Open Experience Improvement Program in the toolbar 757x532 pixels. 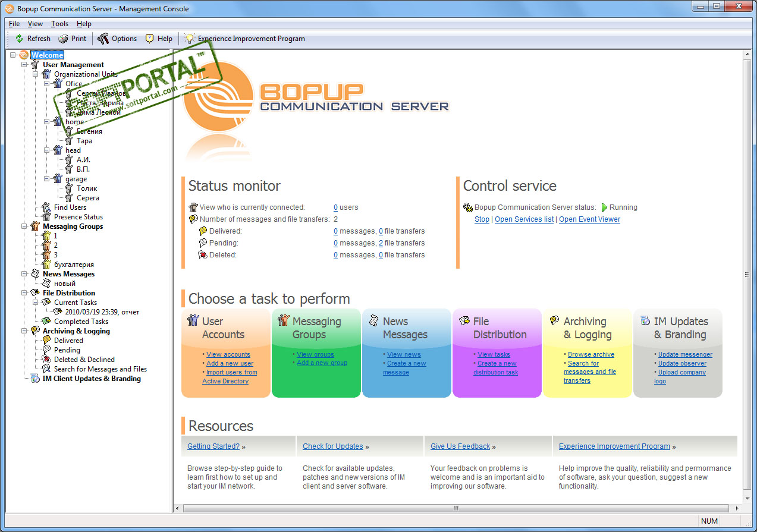pos(244,39)
